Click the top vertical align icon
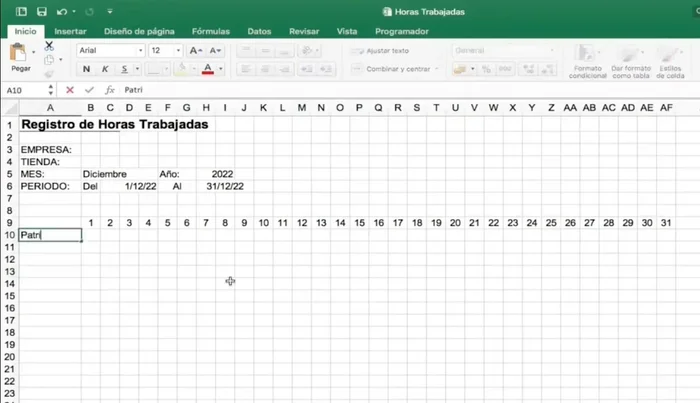Screen dimensions: 700x403 tap(246, 50)
